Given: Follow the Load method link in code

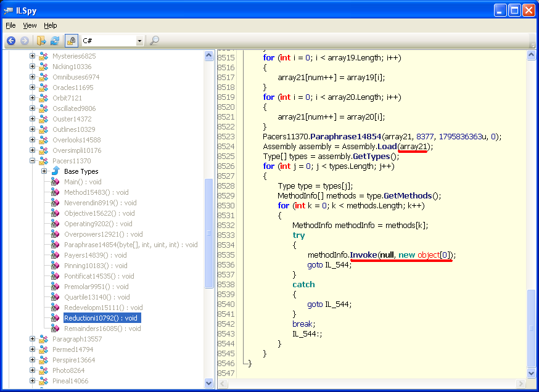Looking at the screenshot, I should (x=387, y=147).
